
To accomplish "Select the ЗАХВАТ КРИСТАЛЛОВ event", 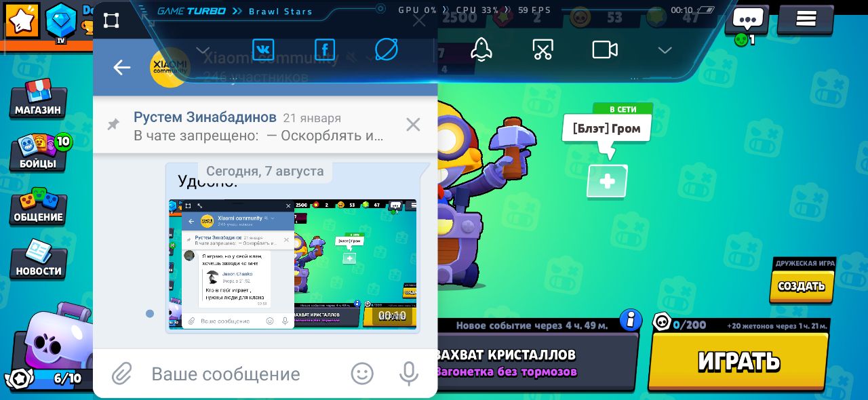I will [x=536, y=362].
